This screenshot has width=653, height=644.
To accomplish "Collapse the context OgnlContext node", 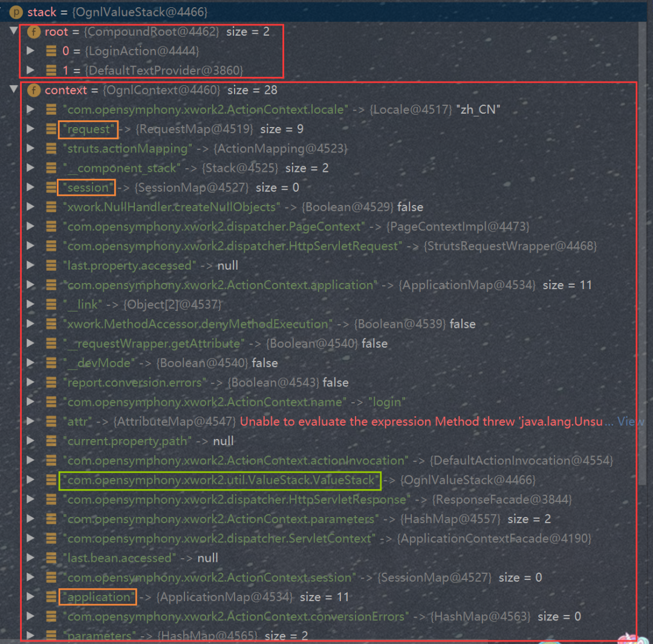I will [x=13, y=89].
